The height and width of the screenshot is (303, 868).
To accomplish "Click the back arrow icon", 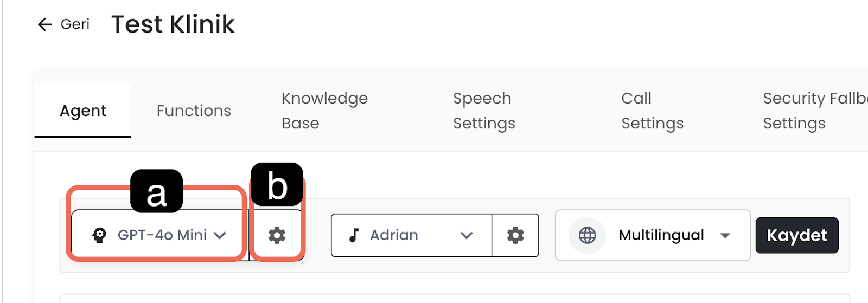I will (44, 24).
